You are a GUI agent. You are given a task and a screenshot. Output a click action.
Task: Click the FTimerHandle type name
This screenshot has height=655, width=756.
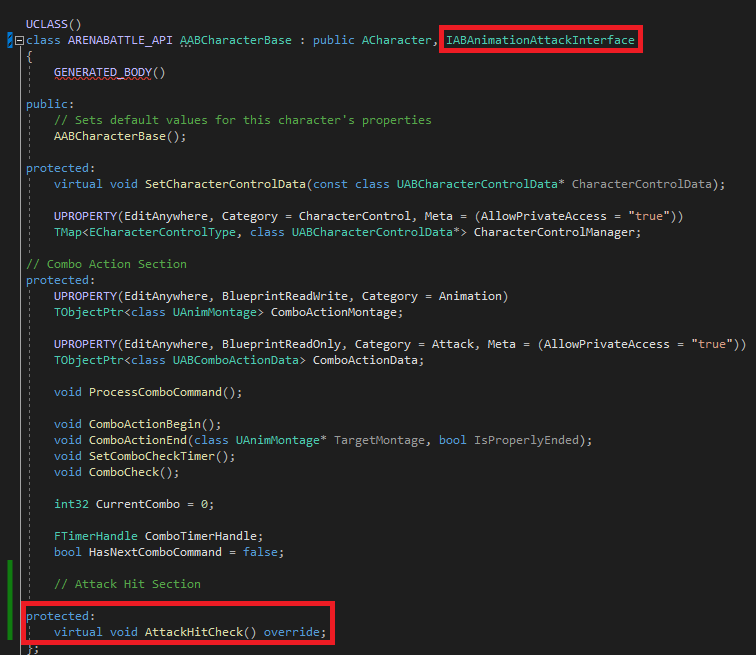(x=96, y=536)
